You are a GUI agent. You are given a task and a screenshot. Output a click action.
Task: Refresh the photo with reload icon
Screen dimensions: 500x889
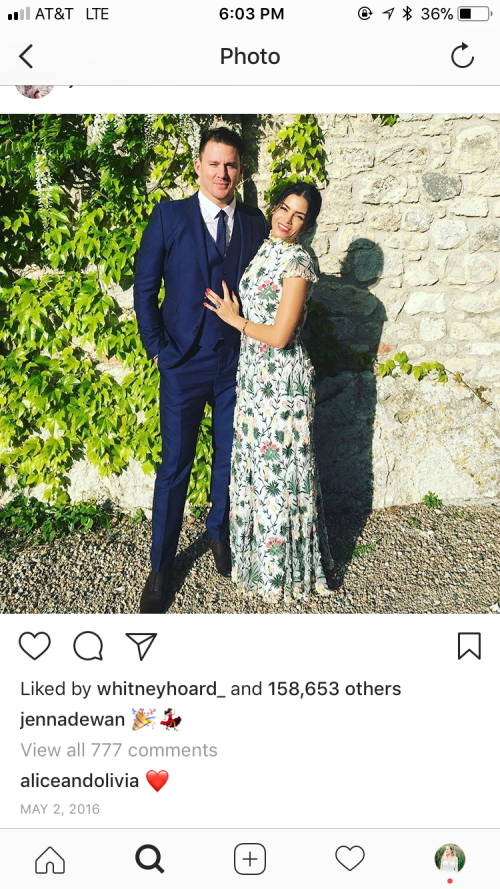click(462, 56)
